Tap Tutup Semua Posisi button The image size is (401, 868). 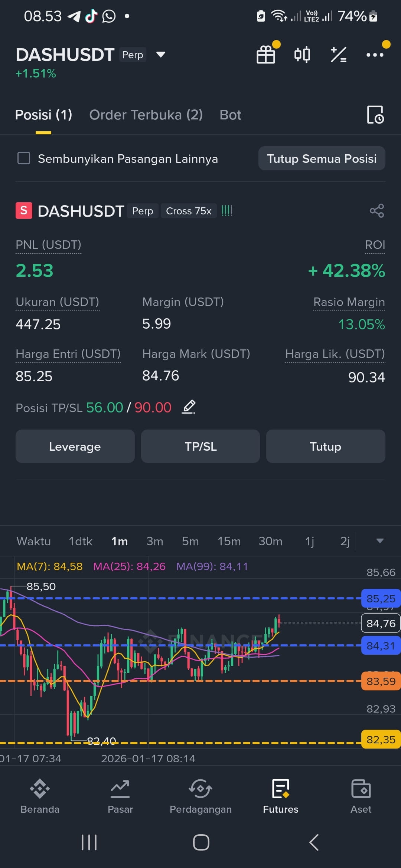pos(322,158)
